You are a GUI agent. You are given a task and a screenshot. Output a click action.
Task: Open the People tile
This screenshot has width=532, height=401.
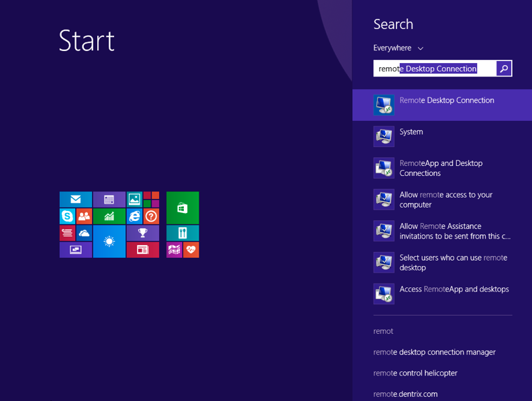click(84, 216)
